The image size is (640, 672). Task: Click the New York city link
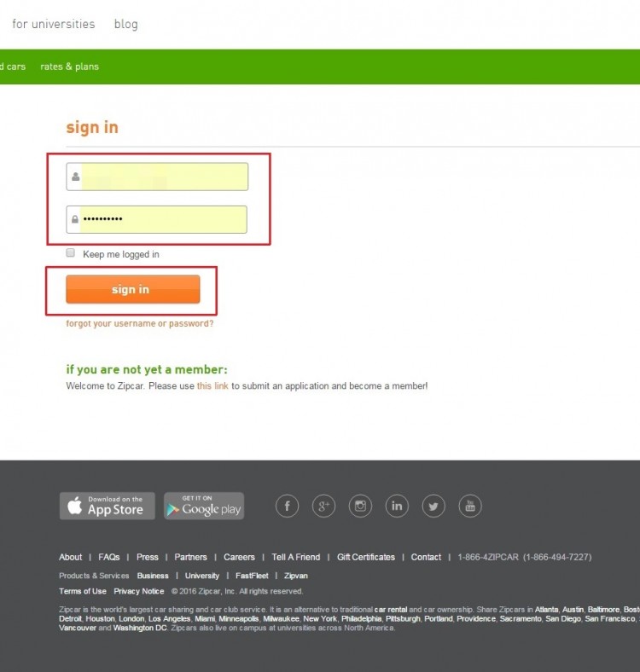pyautogui.click(x=320, y=619)
